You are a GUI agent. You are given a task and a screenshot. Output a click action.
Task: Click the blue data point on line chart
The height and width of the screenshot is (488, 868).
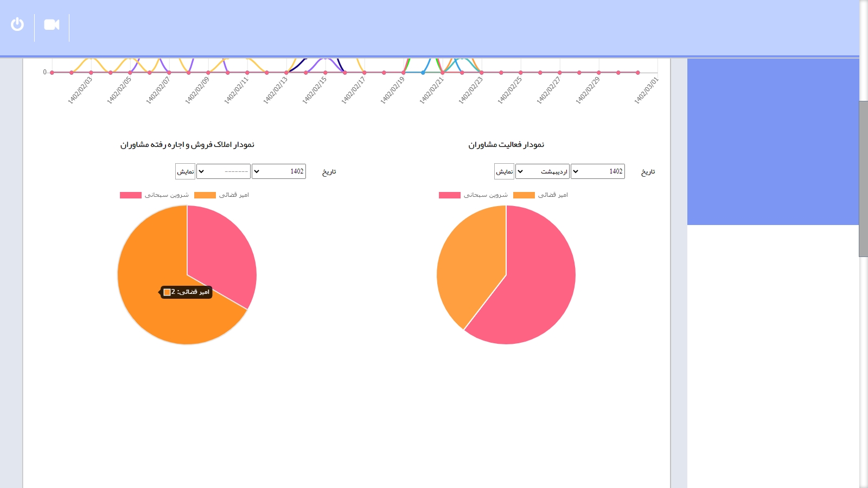(x=423, y=72)
